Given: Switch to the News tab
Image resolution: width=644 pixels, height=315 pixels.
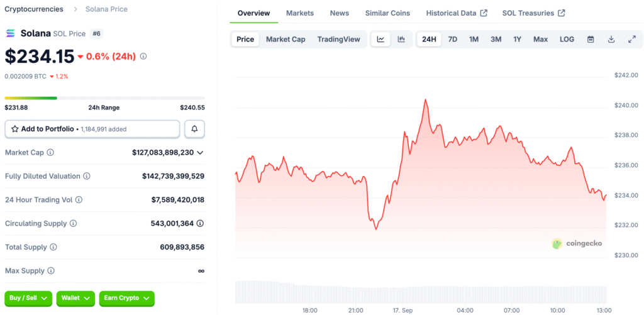Looking at the screenshot, I should coord(339,13).
